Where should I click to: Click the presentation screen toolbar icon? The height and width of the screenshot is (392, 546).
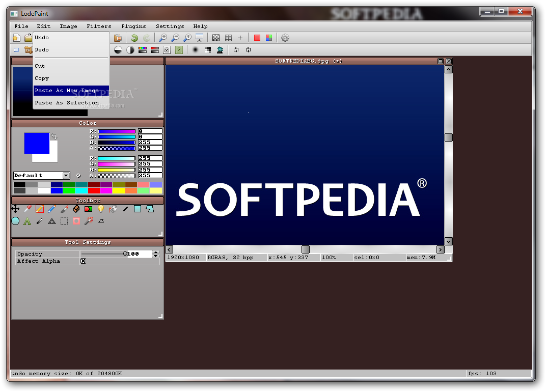coord(200,38)
